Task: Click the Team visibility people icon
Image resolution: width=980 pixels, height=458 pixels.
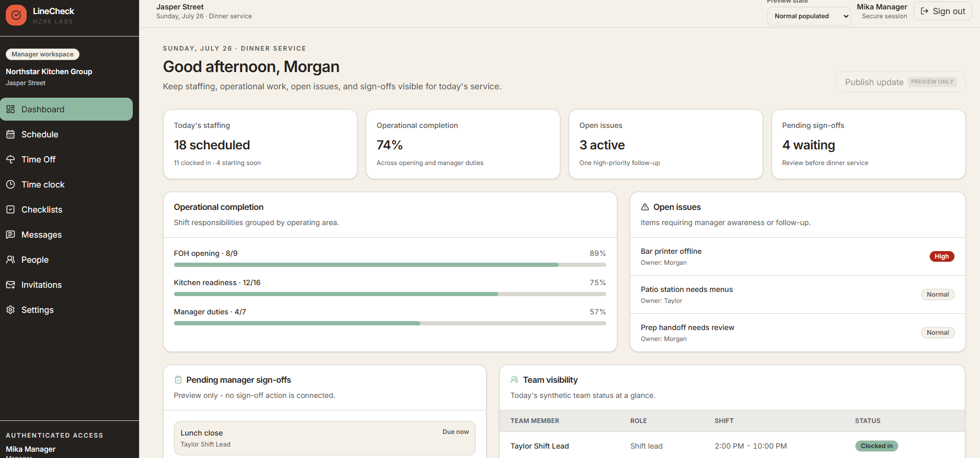Action: point(515,380)
